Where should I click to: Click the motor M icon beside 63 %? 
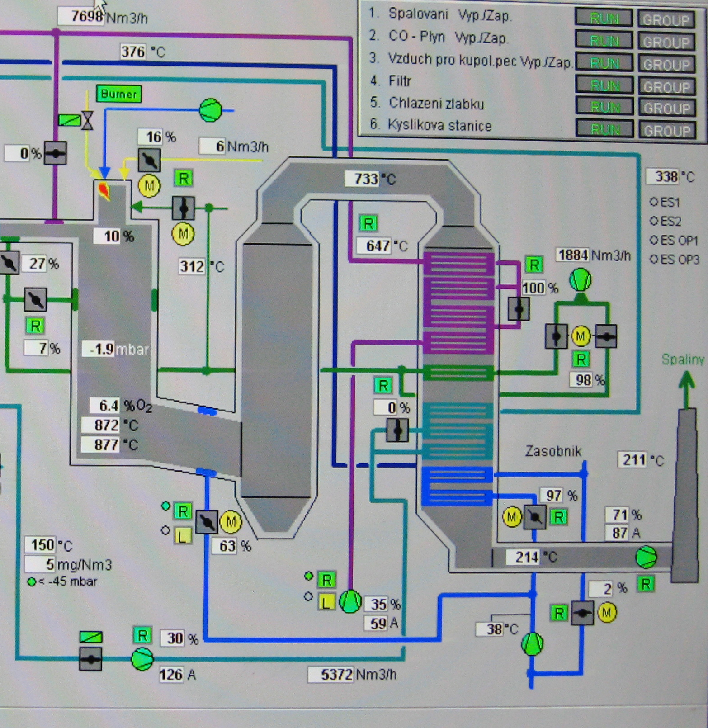coord(231,522)
